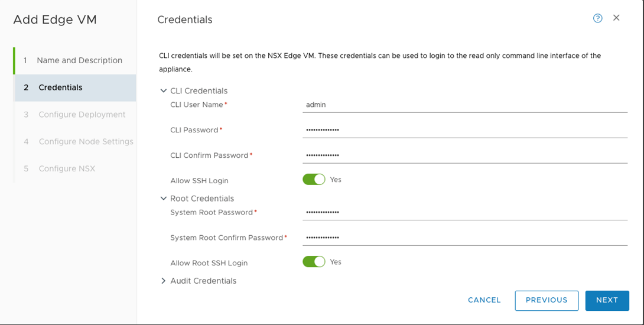Collapse the CLI Credentials section
This screenshot has height=325, width=644.
(x=164, y=91)
